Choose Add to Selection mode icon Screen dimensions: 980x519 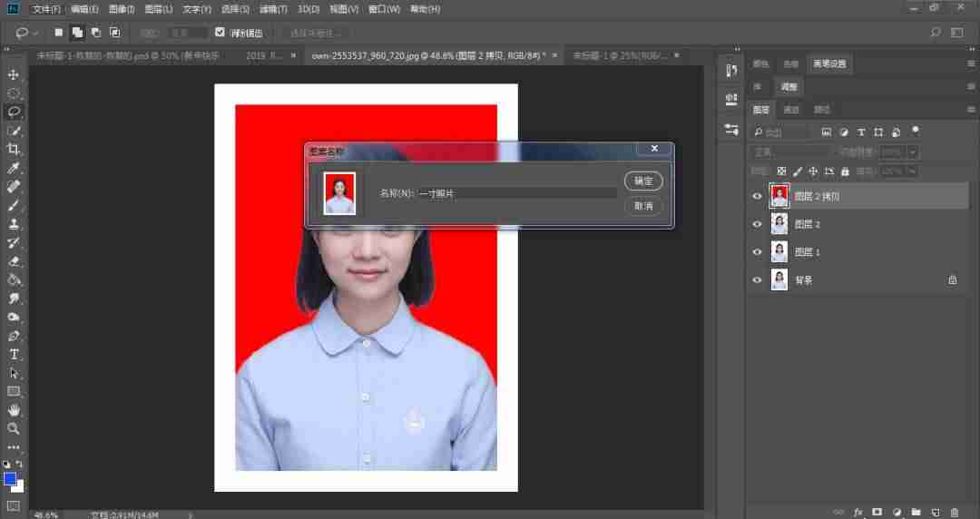(77, 33)
